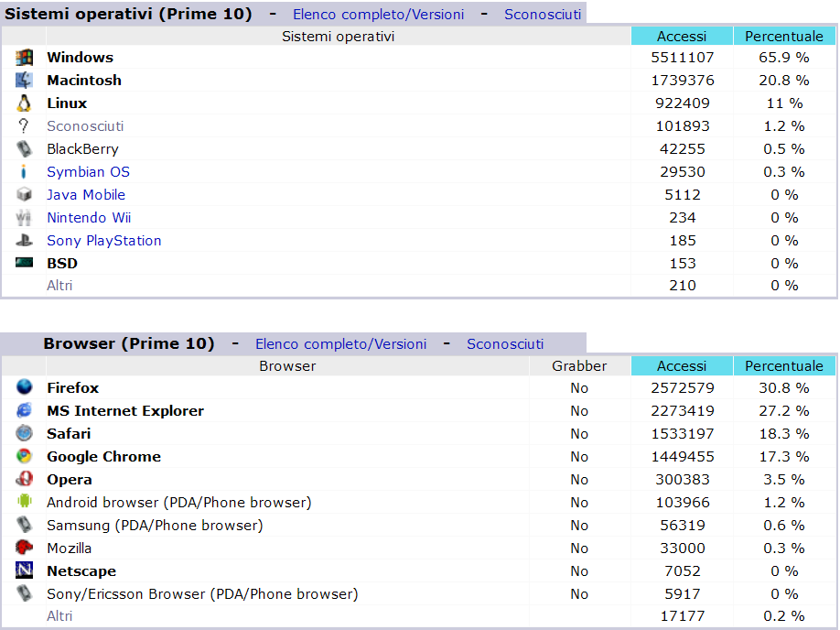Click the Macintosh Finder icon
Screen dimensions: 840x630
[24, 81]
